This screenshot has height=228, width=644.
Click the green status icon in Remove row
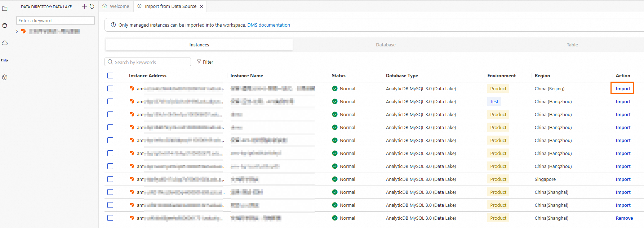[x=335, y=218]
